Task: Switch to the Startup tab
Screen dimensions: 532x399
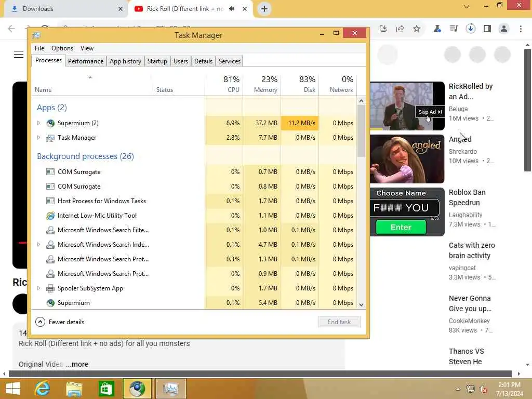Action: (x=157, y=61)
